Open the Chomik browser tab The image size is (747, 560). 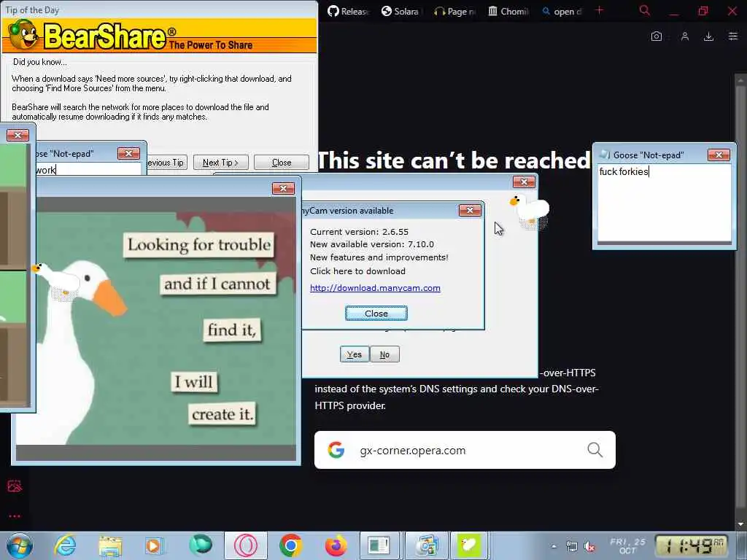[x=508, y=12]
